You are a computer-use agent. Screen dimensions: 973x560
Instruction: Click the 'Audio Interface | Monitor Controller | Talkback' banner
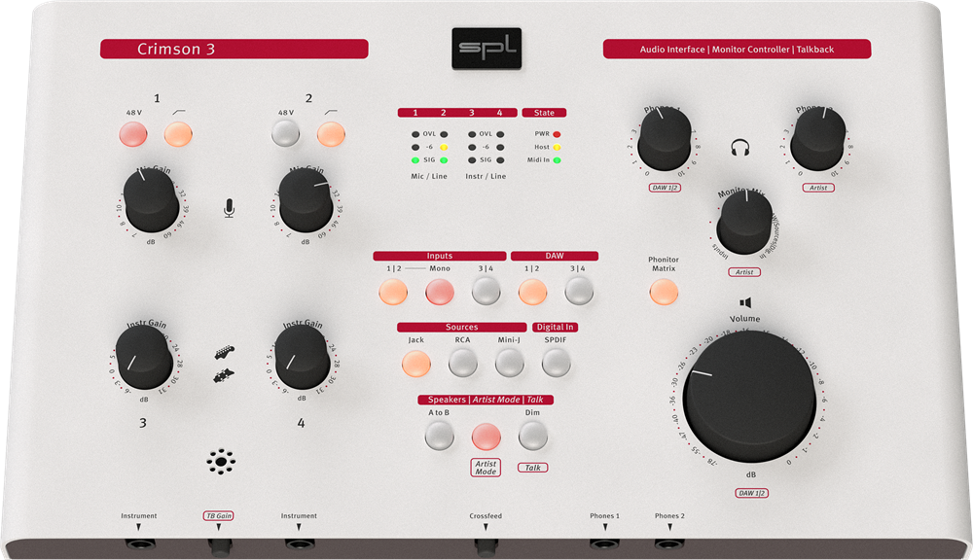(x=737, y=49)
